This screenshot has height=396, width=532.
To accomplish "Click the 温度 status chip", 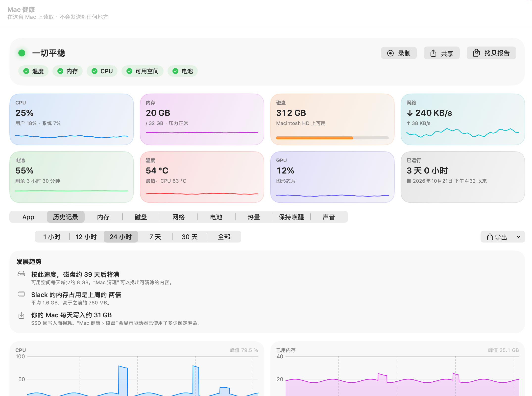I will pyautogui.click(x=33, y=71).
